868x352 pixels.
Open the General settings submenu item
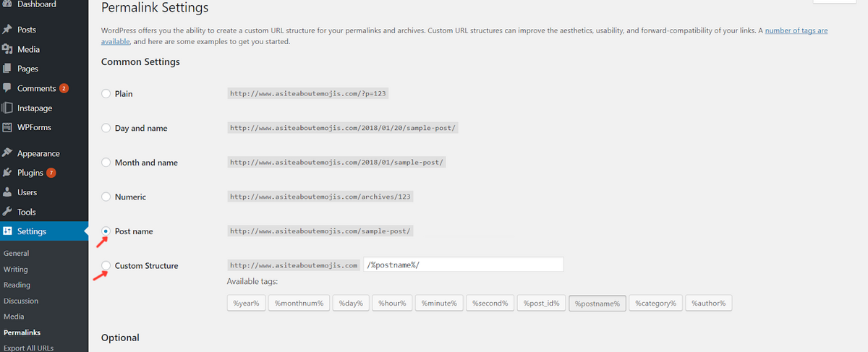[17, 254]
